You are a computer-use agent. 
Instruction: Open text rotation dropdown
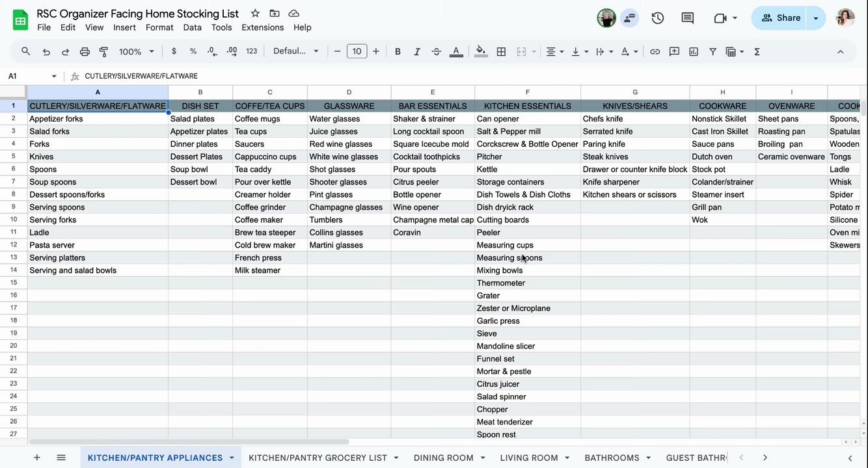coord(629,51)
